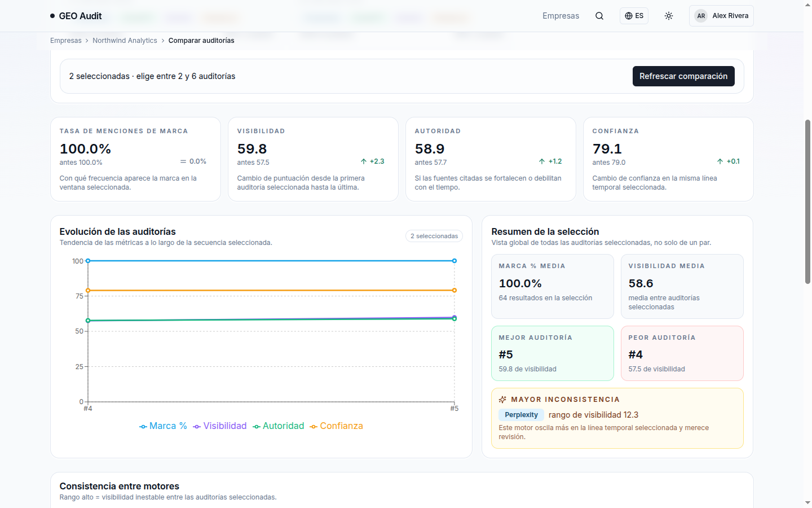Toggle Marca % legend series
812x508 pixels.
point(163,426)
